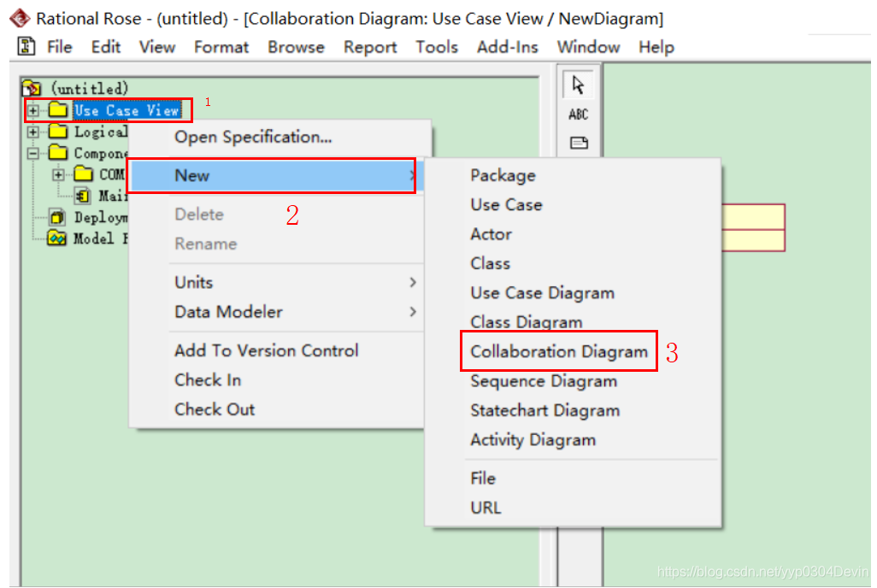The image size is (877, 588).
Task: Click the Component View folder icon
Action: point(57,153)
